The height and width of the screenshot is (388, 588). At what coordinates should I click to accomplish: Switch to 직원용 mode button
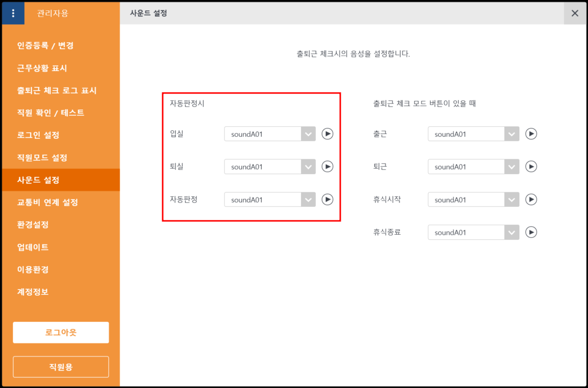click(x=61, y=367)
